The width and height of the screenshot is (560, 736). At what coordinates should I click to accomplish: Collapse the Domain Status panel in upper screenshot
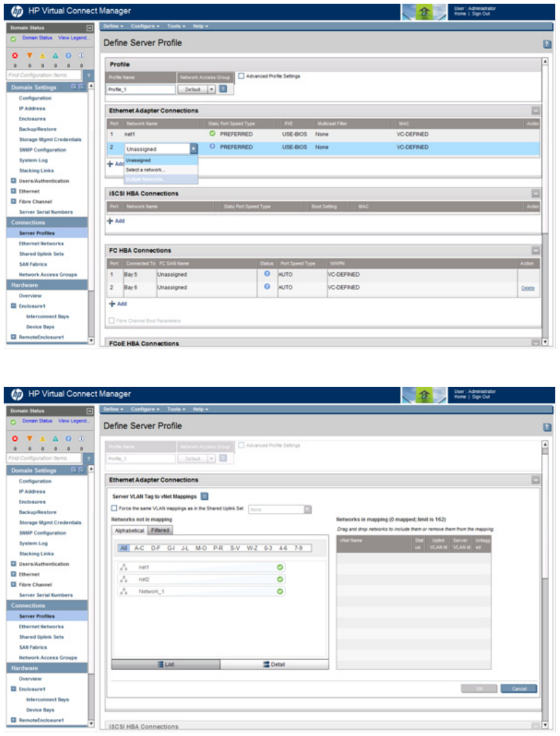90,28
